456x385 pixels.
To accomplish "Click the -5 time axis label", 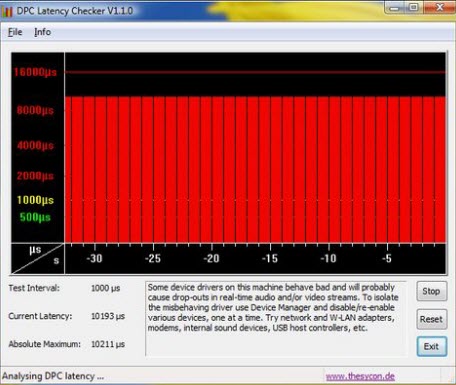I will 387,258.
